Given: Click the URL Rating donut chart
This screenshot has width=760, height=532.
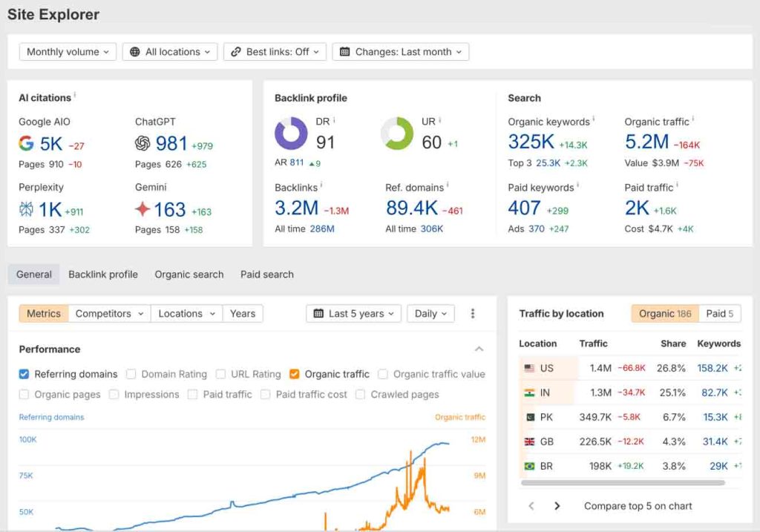Looking at the screenshot, I should [397, 134].
